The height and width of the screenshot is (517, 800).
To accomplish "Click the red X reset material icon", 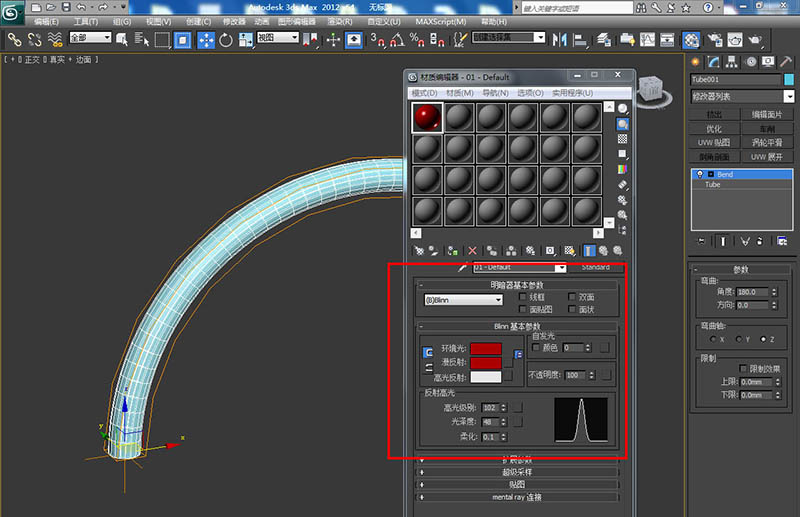I will [473, 250].
